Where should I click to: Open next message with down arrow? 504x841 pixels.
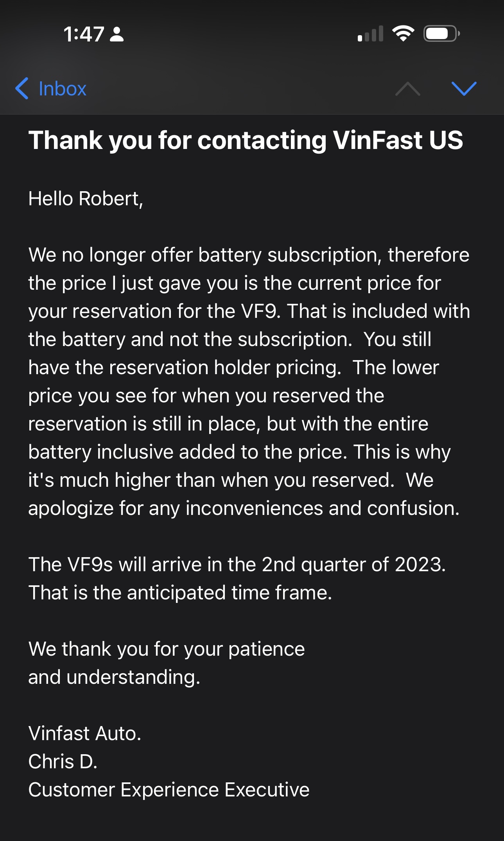(464, 89)
